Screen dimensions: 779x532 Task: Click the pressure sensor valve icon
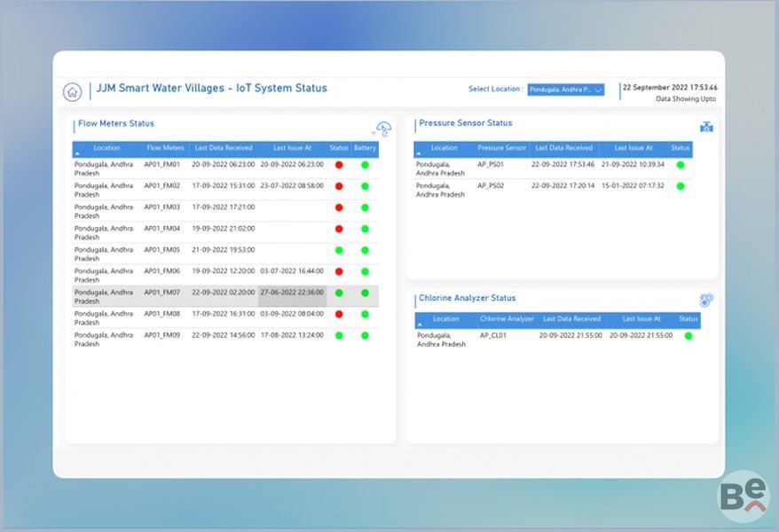(706, 128)
